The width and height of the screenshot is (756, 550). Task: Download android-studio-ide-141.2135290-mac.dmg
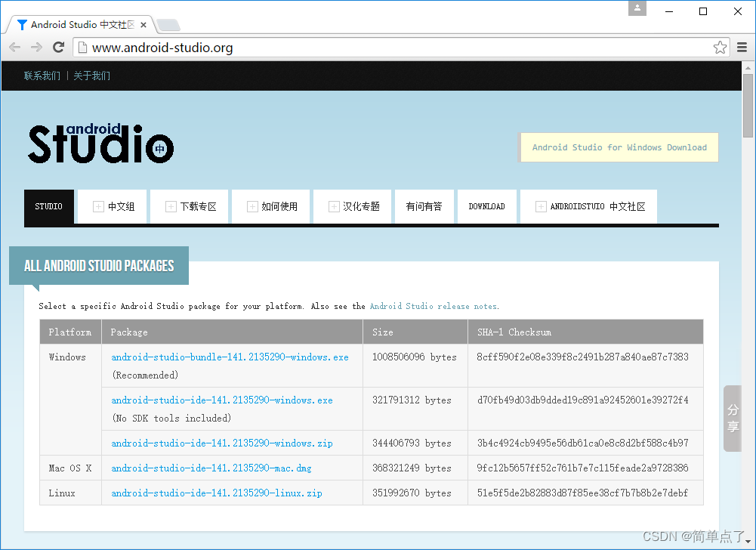tap(211, 468)
